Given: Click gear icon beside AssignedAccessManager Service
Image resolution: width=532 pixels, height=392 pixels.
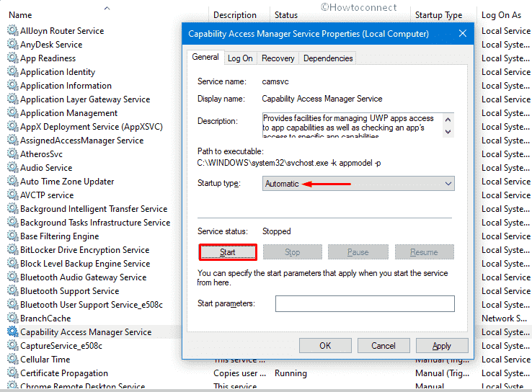Looking at the screenshot, I should tap(13, 140).
